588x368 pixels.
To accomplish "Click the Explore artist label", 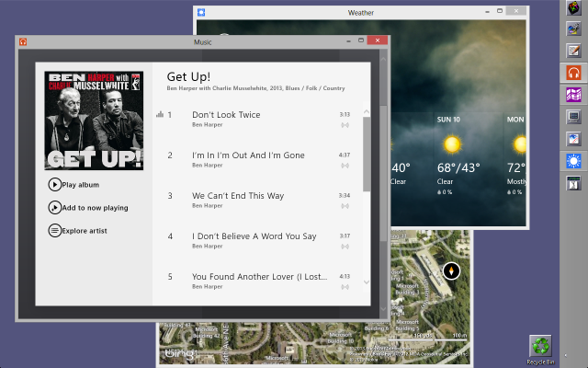I will click(85, 231).
